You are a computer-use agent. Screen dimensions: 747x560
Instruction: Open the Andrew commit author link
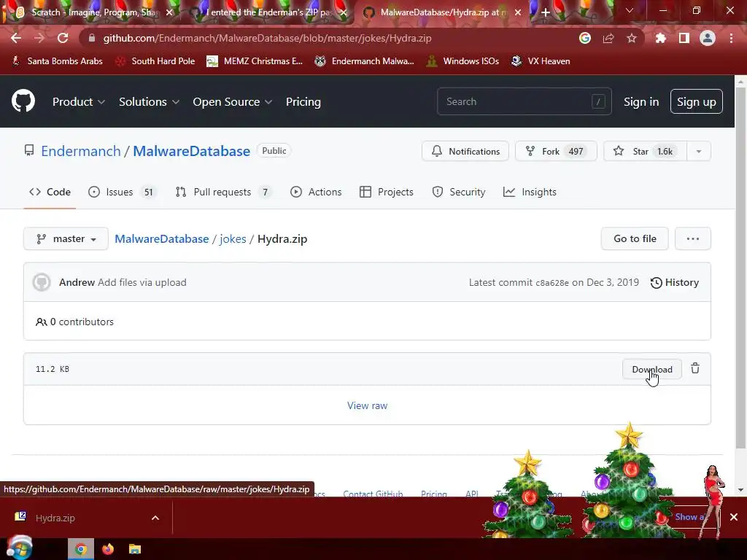(x=77, y=282)
